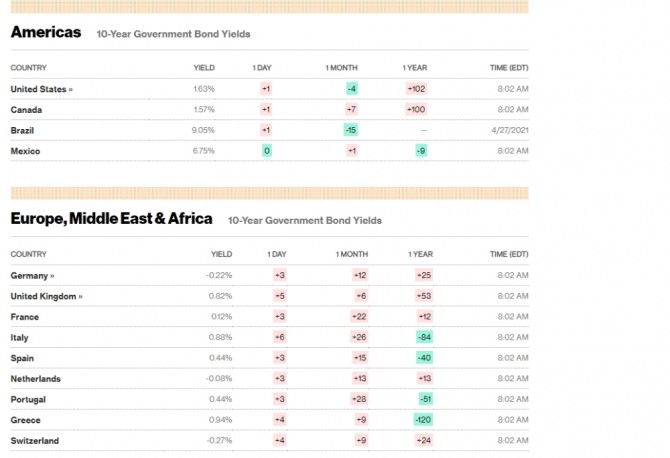
Task: Click United States 1 Year +102 badge
Action: click(x=416, y=89)
